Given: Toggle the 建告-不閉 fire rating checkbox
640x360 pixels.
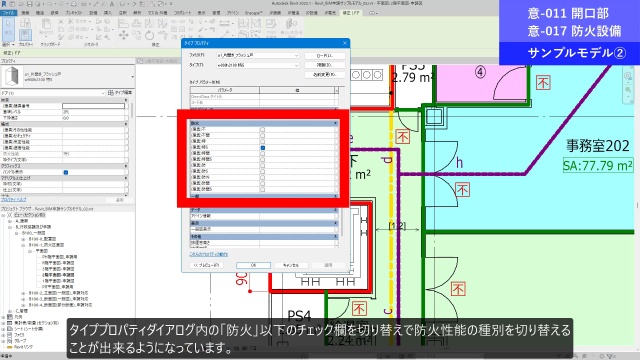Looking at the screenshot, I should 262,136.
